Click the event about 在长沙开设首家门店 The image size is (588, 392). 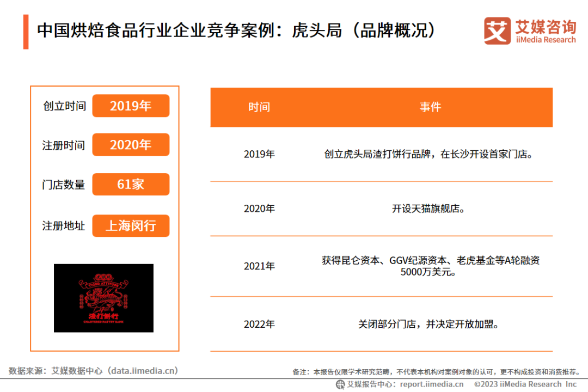[x=428, y=154]
